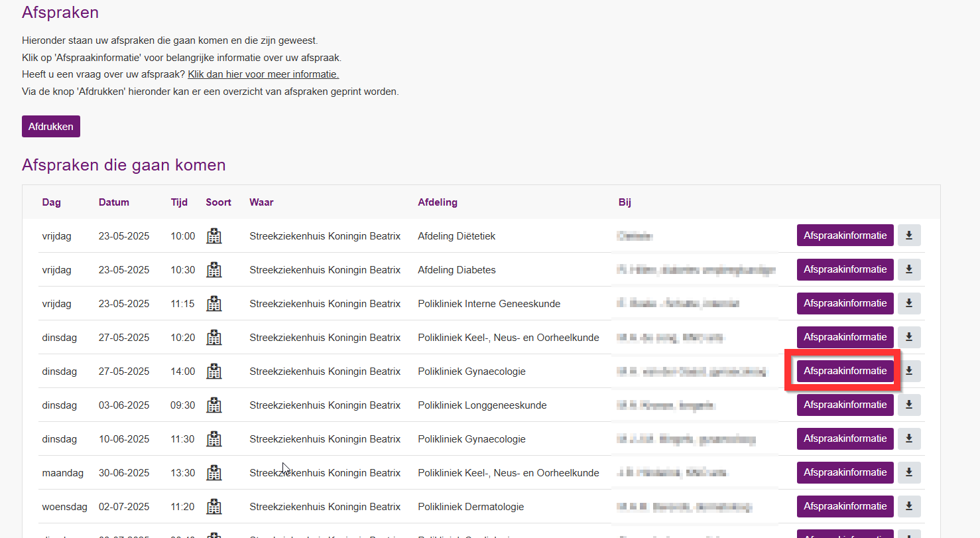Open Afspraakinformatie for Polikliniek Dermatologie
Screen dimensions: 980x538
tap(845, 506)
